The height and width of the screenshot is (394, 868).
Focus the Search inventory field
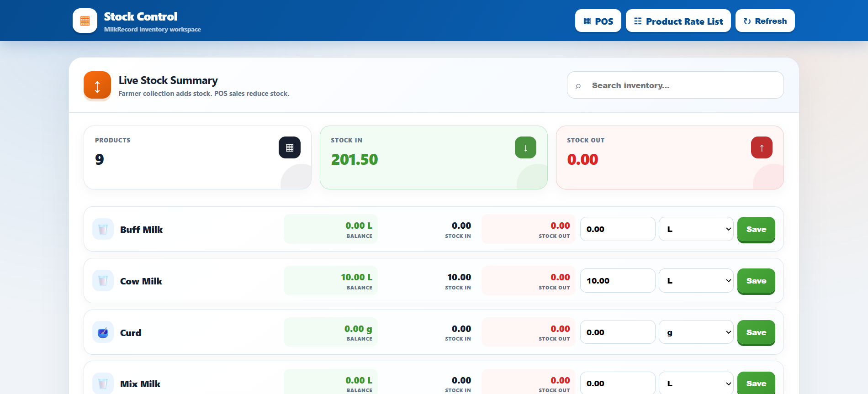click(675, 85)
